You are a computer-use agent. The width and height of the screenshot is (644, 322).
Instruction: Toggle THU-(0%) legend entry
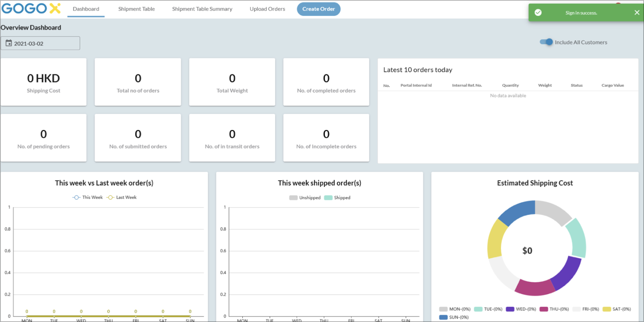tap(554, 309)
